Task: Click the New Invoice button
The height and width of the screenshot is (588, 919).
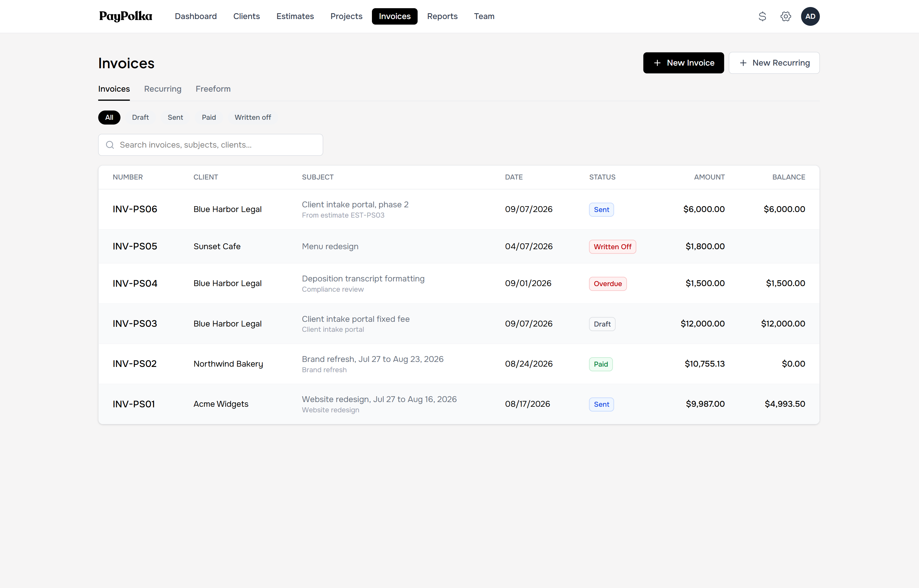Action: (x=683, y=63)
